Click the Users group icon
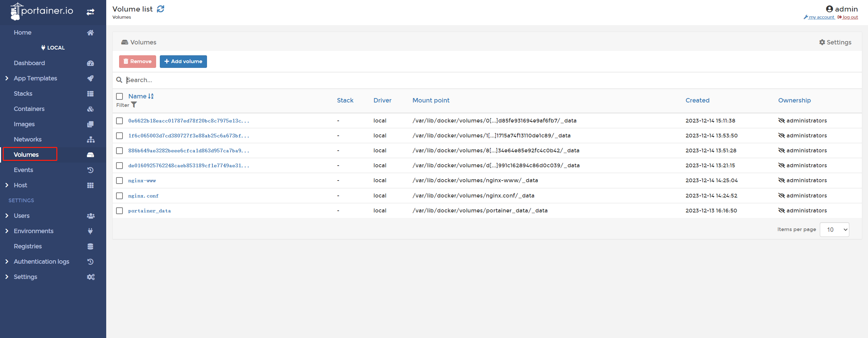 (x=91, y=216)
